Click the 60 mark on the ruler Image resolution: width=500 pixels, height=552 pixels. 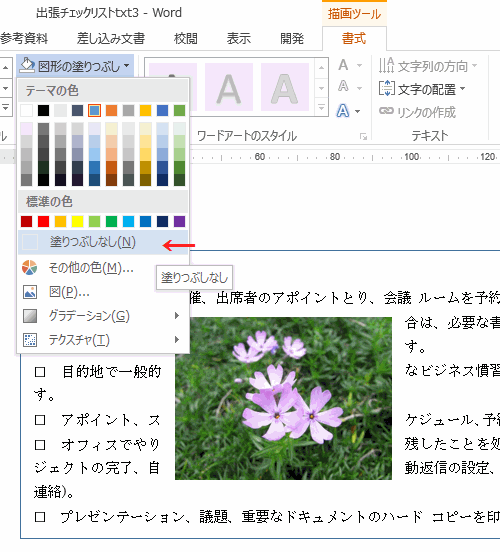pos(260,157)
